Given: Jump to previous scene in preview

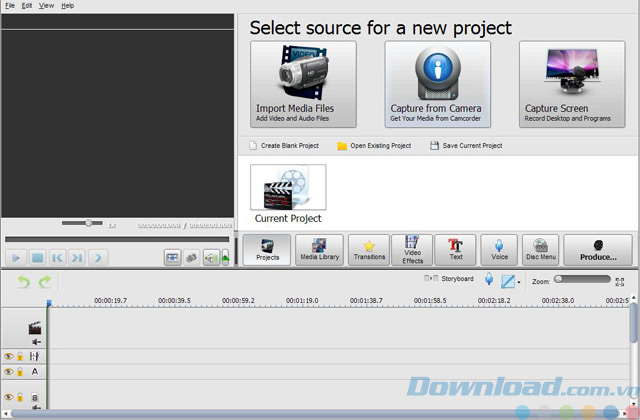Looking at the screenshot, I should pos(58,258).
